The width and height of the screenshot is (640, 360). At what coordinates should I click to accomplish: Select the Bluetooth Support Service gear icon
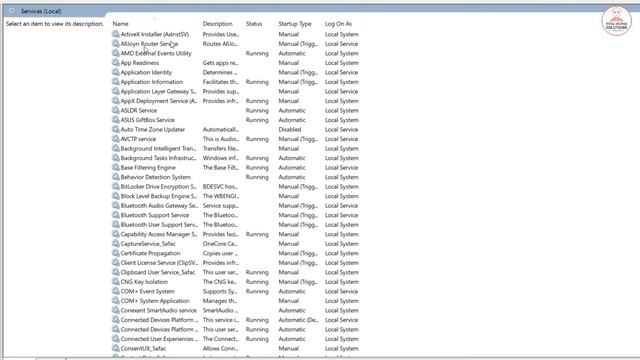(116, 215)
